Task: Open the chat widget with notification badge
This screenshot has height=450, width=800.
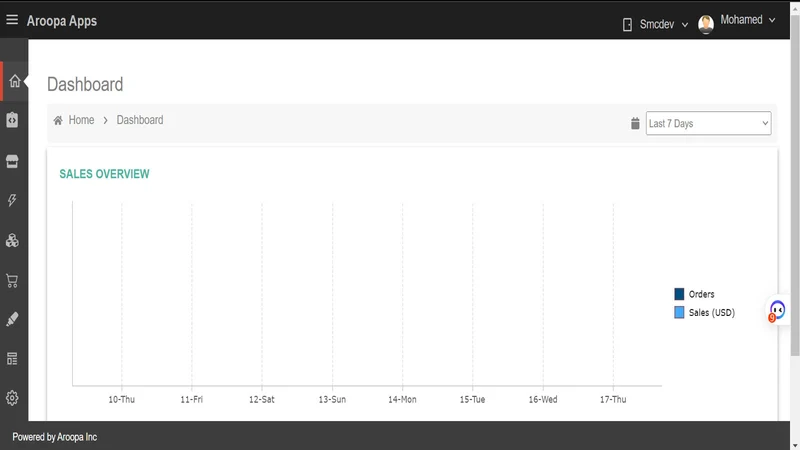Action: [777, 310]
